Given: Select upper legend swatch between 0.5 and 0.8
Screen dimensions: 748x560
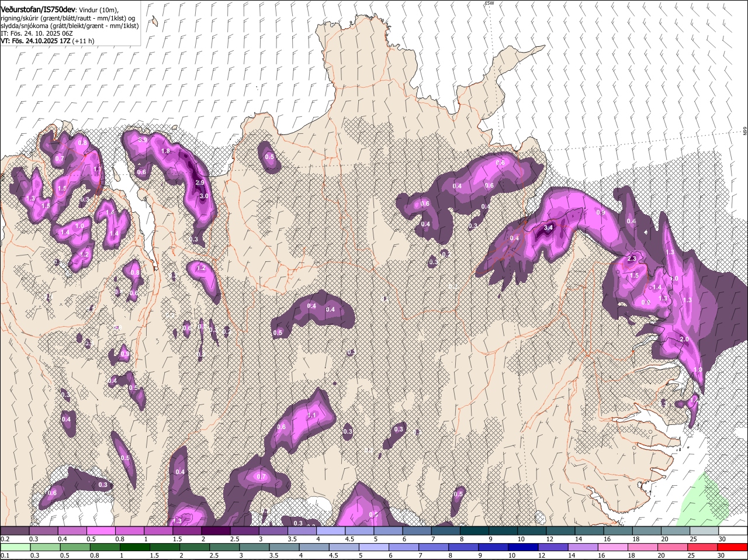Looking at the screenshot, I should click(x=101, y=531).
